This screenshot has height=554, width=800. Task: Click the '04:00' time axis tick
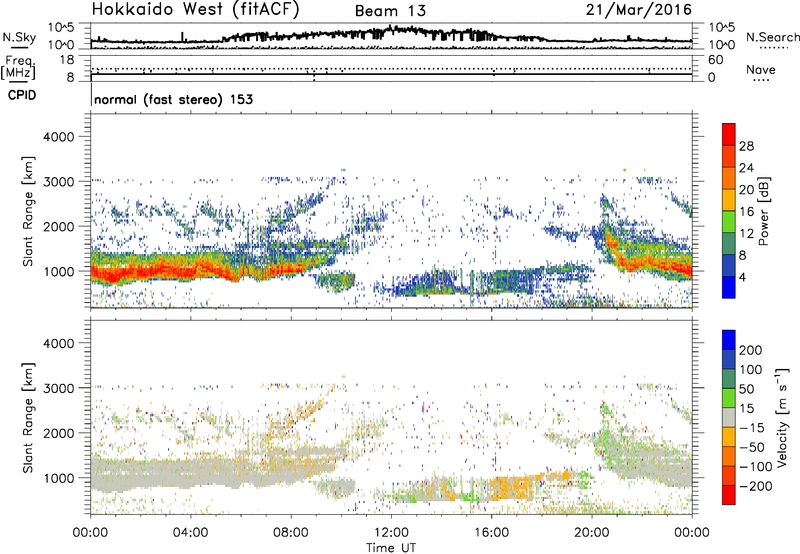pos(190,533)
